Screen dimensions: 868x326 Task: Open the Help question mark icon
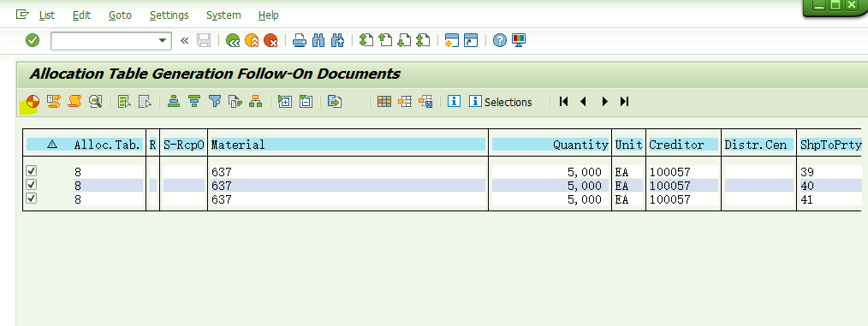[500, 40]
